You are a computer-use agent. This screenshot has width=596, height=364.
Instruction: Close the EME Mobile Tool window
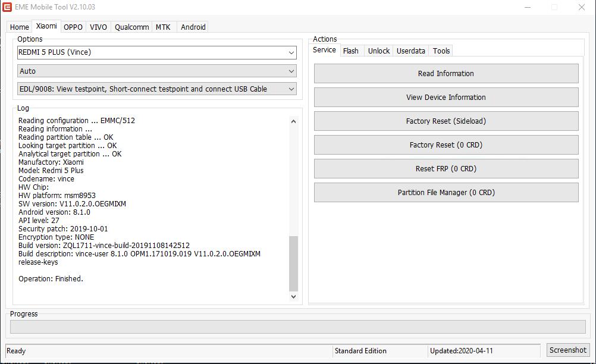582,7
